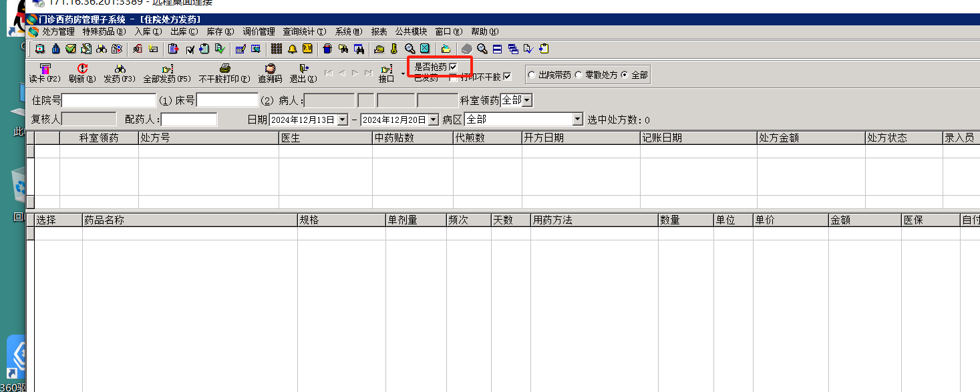Image resolution: width=980 pixels, height=392 pixels.
Task: Click the cascading windows toolbar icon
Action: click(513, 49)
